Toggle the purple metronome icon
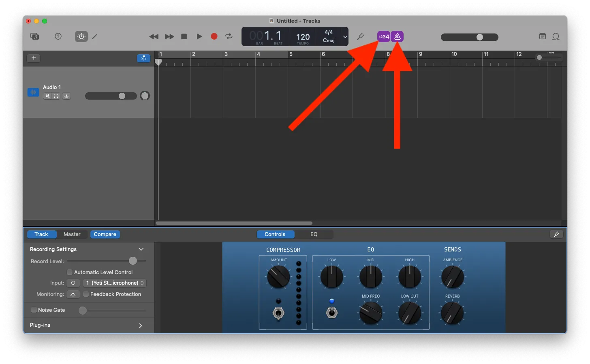 click(397, 36)
